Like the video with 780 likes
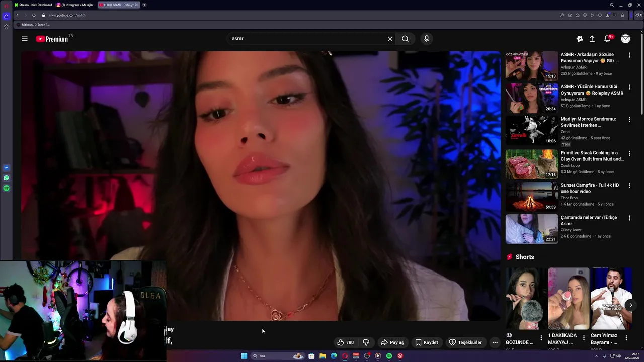644x362 pixels. (346, 342)
